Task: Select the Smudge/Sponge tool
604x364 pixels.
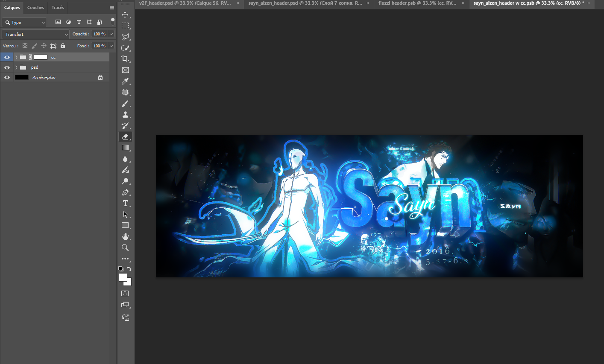Action: point(125,170)
